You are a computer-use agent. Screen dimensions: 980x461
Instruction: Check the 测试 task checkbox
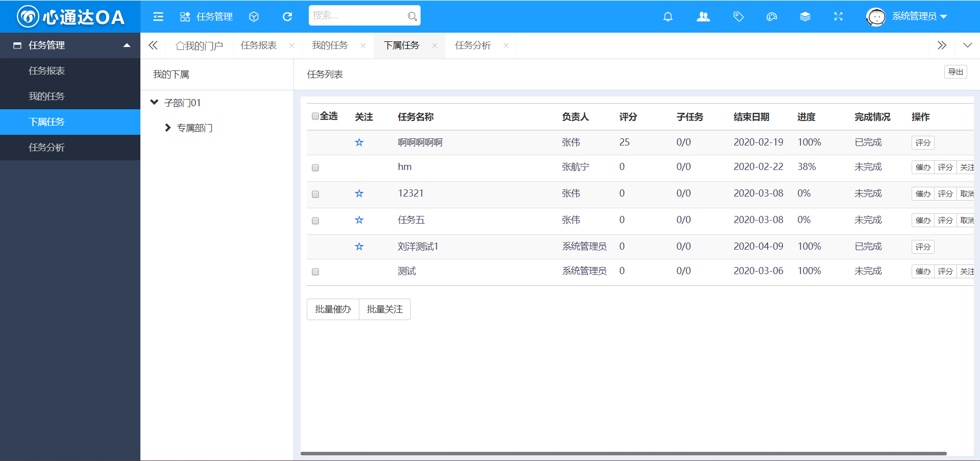(x=315, y=272)
